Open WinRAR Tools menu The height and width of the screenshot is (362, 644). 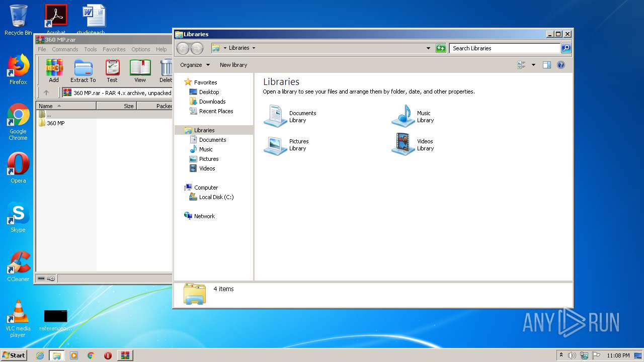91,49
